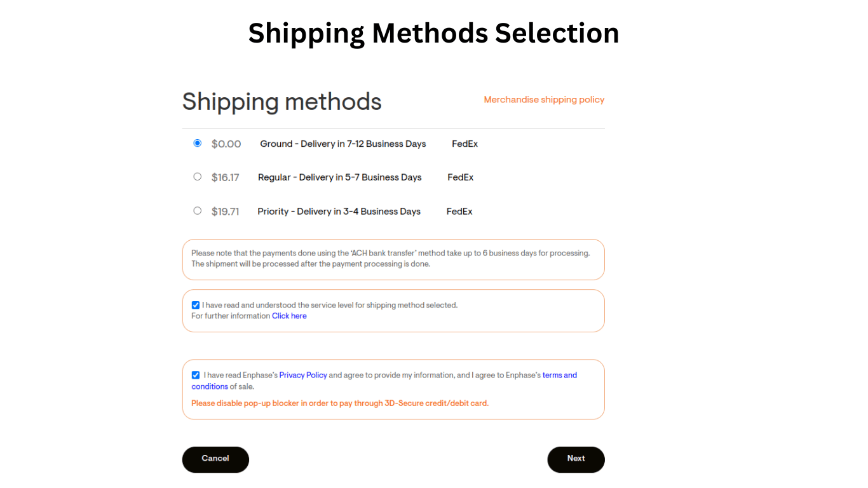Click the $0.00 price label
Viewport: 868px width, 488px height.
click(226, 144)
